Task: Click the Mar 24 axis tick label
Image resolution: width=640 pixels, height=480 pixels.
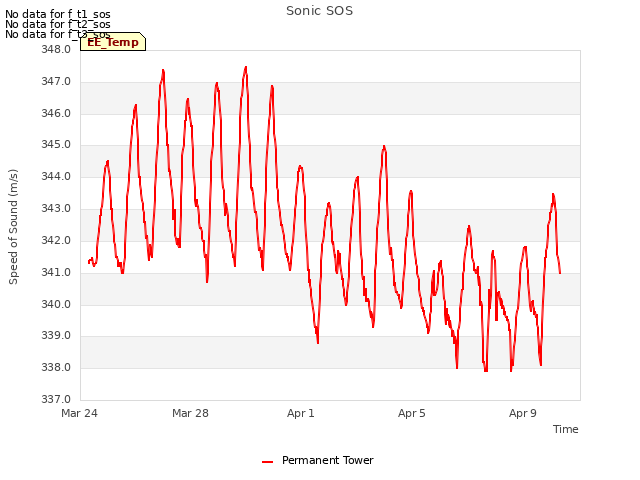Action: [79, 413]
